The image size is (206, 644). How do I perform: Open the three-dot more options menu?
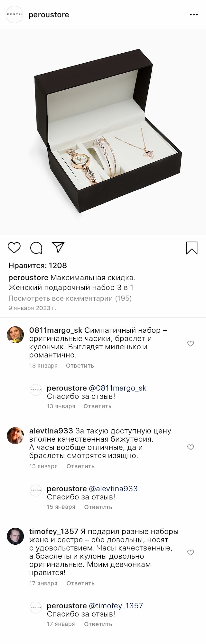point(194,15)
